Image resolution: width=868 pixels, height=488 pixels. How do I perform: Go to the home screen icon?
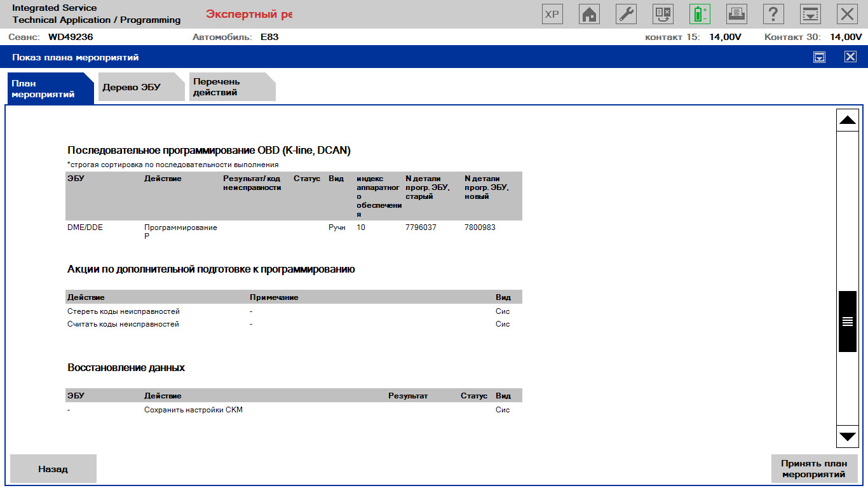pos(590,14)
